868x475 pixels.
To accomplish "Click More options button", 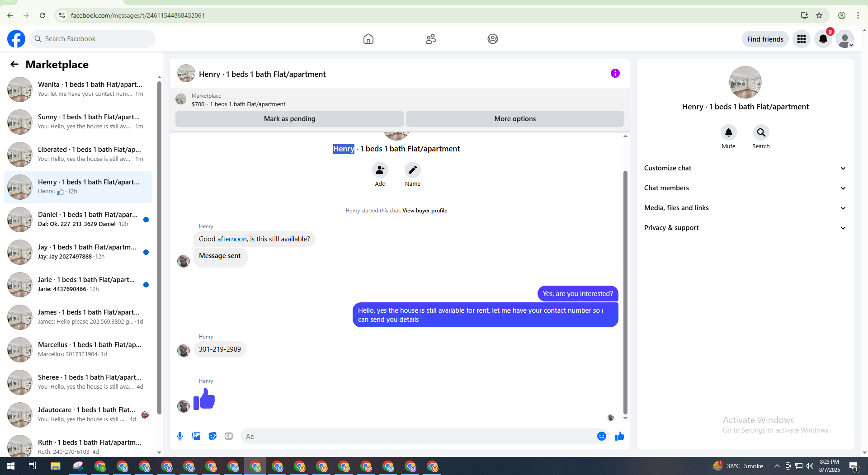I will 515,119.
